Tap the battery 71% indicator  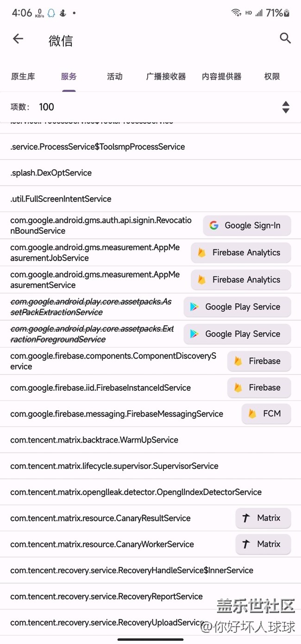point(278,13)
